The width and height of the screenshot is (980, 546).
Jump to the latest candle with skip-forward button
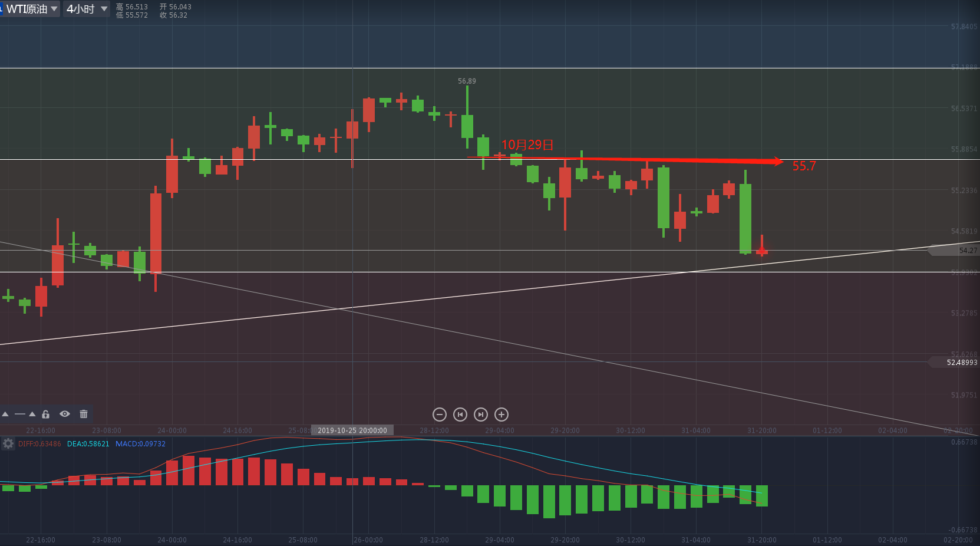(x=481, y=415)
